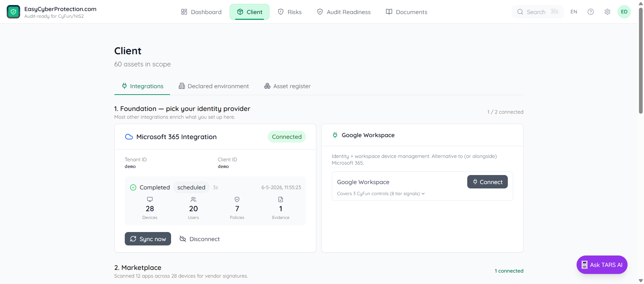Click the magnifier icon in Search
644x284 pixels.
520,12
